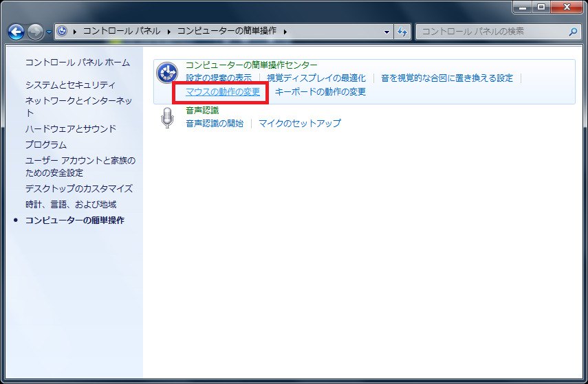Click 視覚ディスプレイの最適化 link

pos(316,78)
